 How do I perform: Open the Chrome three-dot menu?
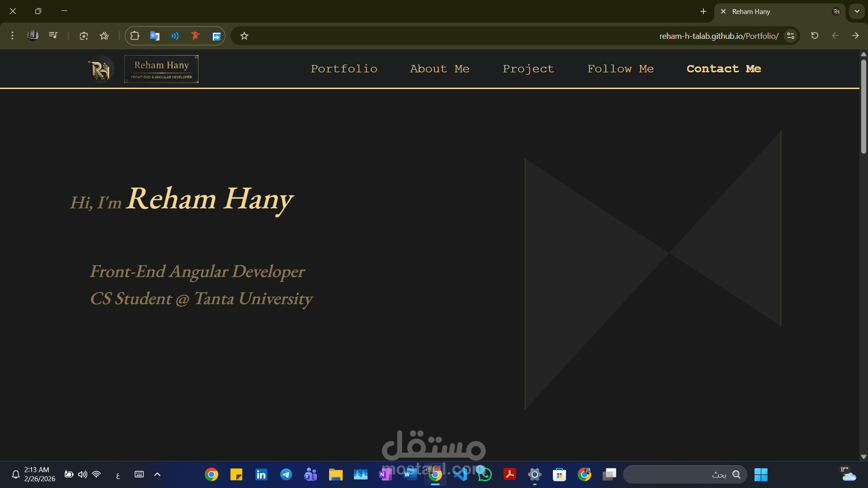point(12,36)
